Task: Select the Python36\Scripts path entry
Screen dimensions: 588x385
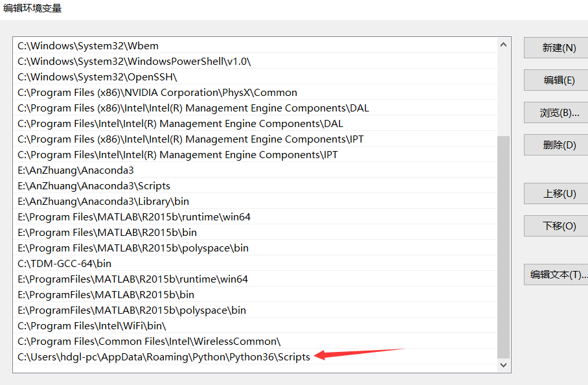Action: point(255,357)
